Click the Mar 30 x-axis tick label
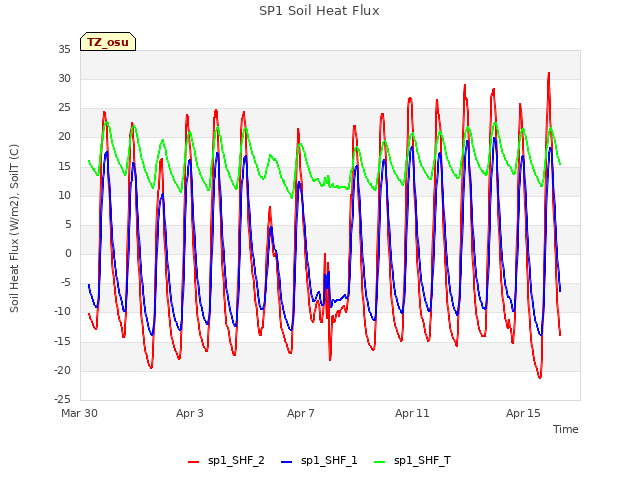 (79, 413)
